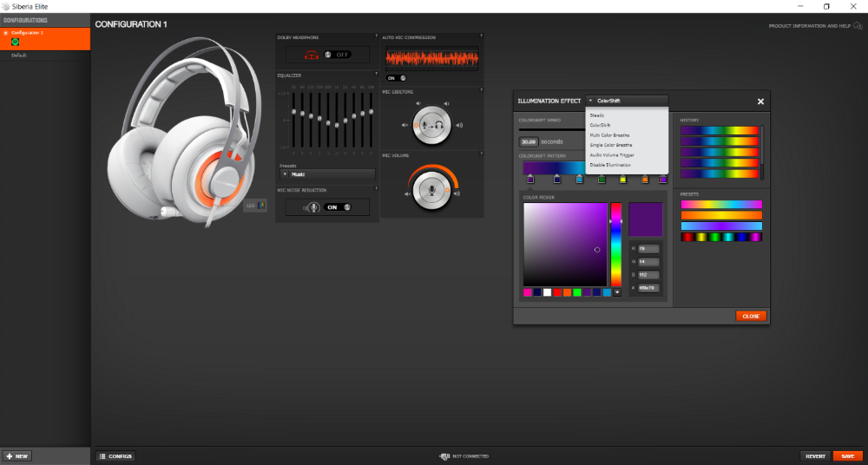Click Configuration 1 green illumination indicator
This screenshot has width=868, height=465.
tap(15, 42)
